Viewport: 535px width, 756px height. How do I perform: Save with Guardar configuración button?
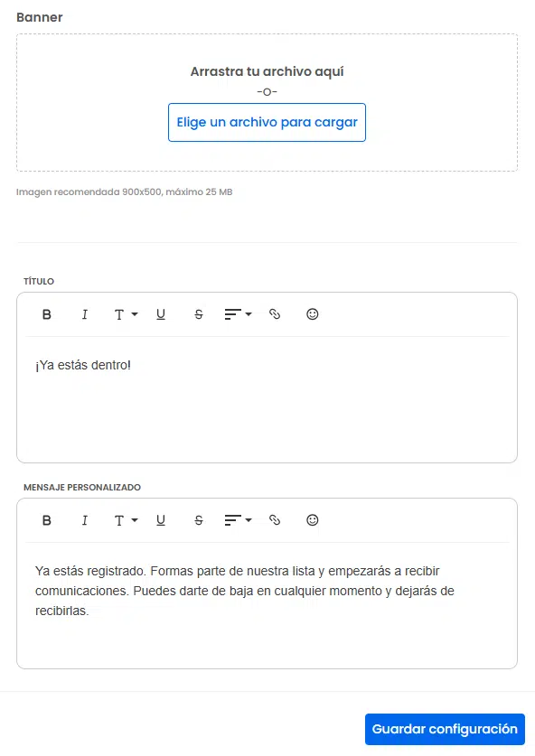[x=445, y=729]
